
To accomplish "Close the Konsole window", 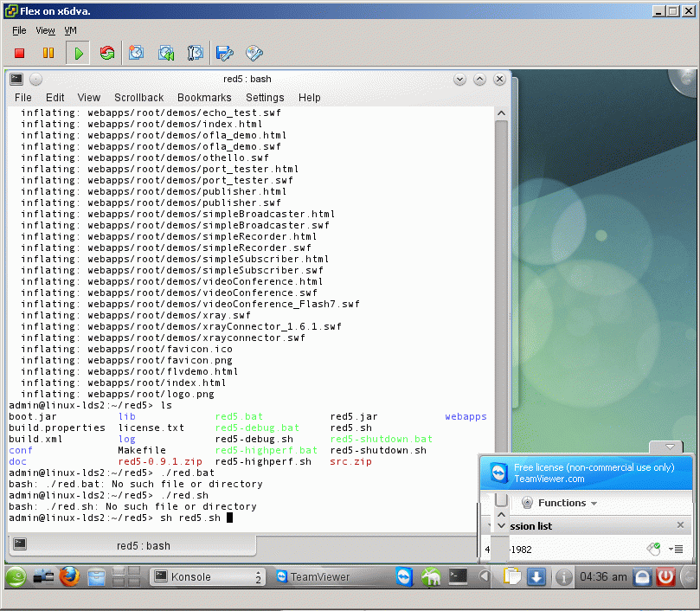I will click(499, 79).
